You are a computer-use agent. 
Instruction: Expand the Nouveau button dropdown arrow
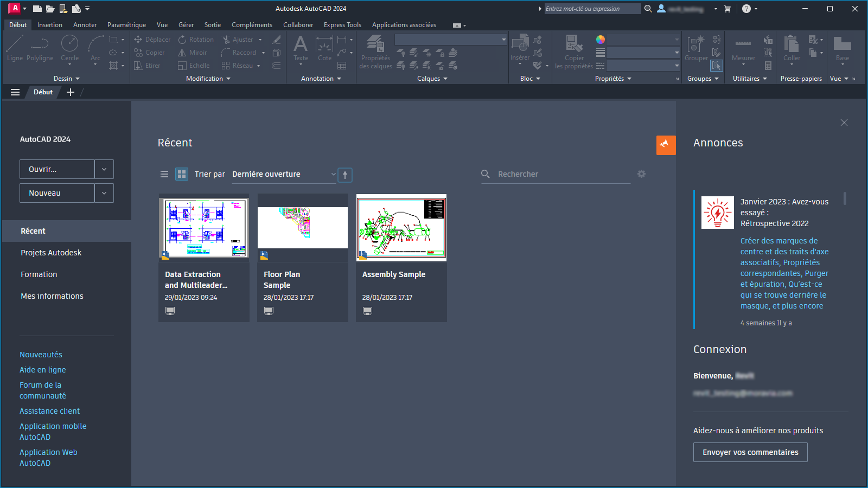click(104, 192)
